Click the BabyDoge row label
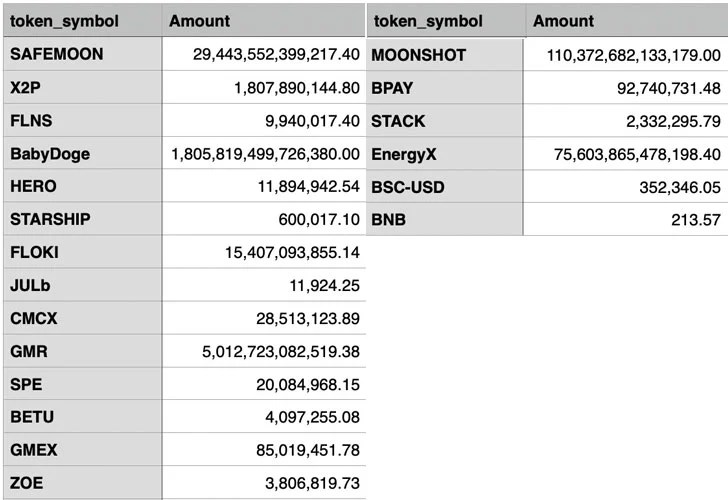Viewport: 728px width, 500px height. 50,154
